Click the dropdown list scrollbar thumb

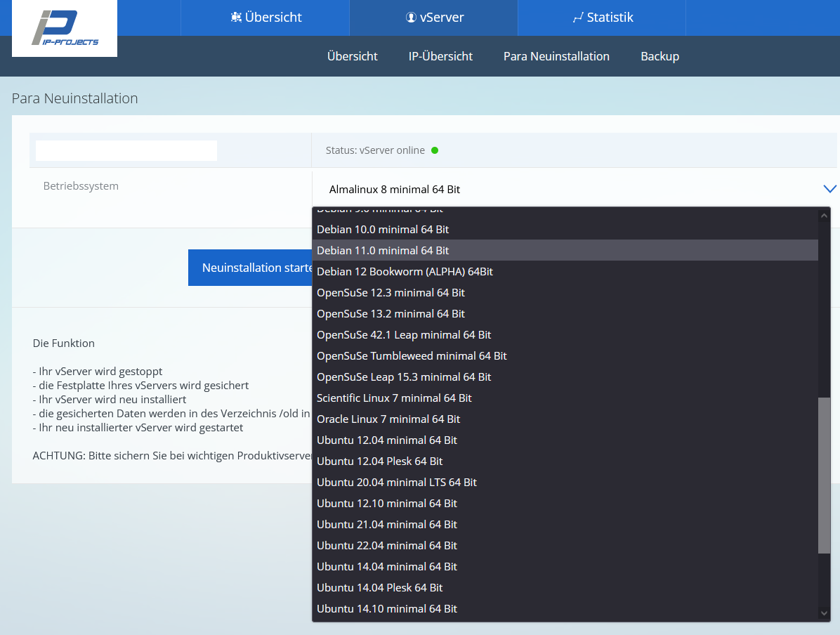[824, 476]
